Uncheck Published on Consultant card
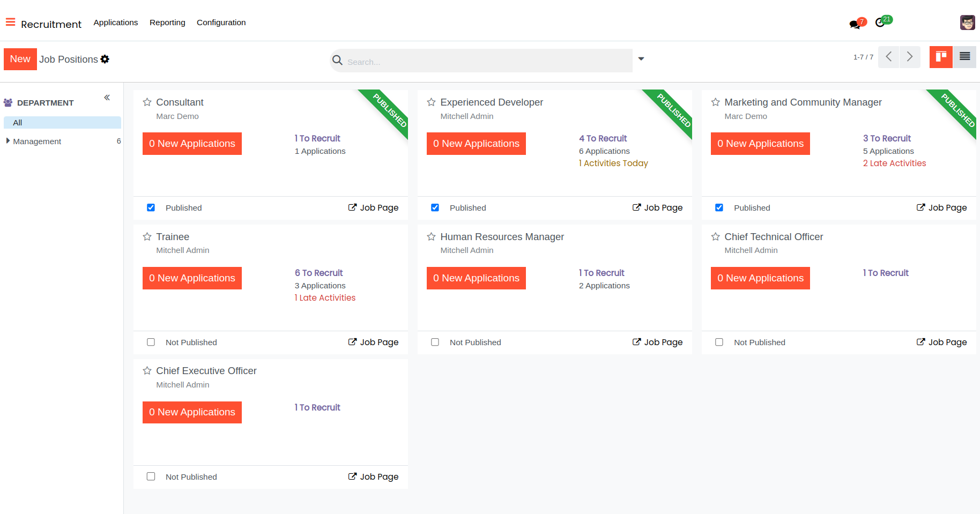Image resolution: width=980 pixels, height=514 pixels. point(151,208)
